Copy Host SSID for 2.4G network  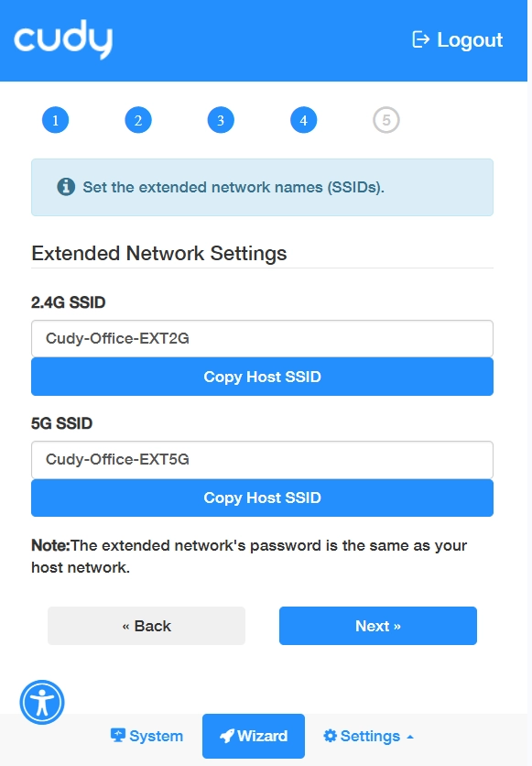coord(262,377)
